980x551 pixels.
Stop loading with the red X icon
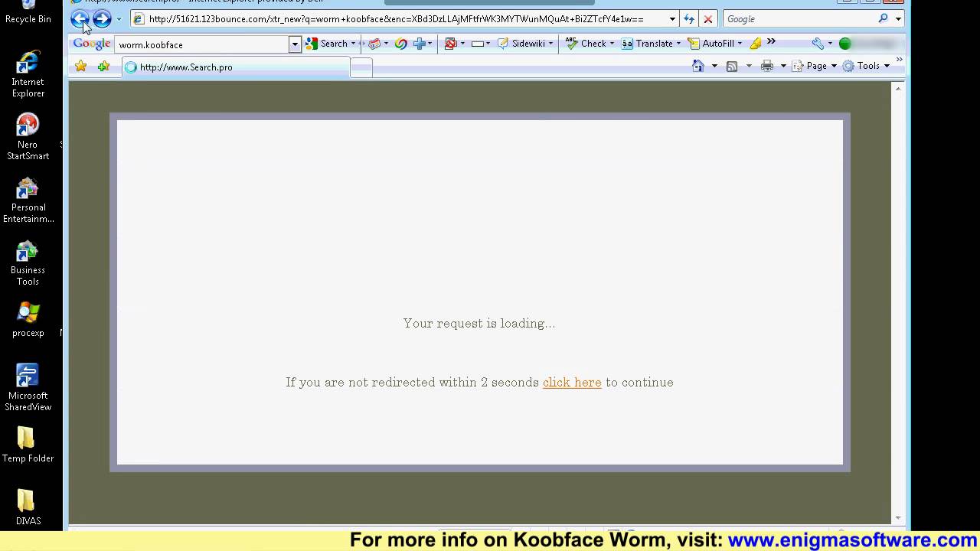pyautogui.click(x=708, y=19)
